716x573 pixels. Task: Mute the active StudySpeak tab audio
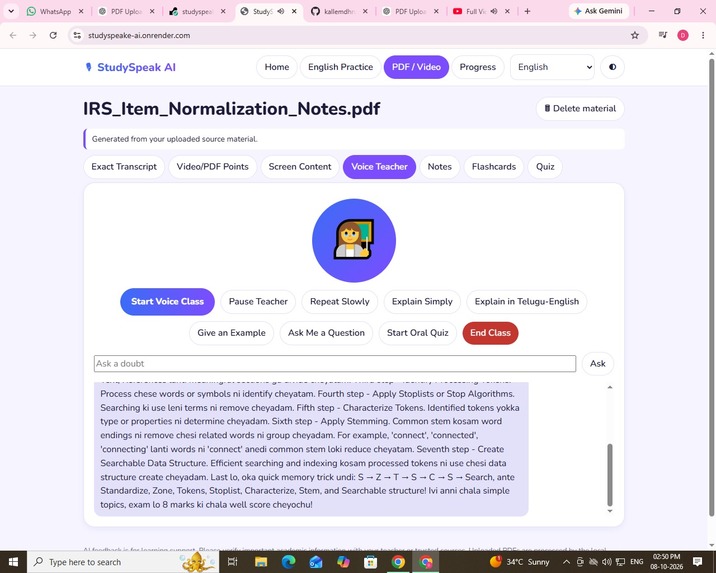(x=280, y=11)
